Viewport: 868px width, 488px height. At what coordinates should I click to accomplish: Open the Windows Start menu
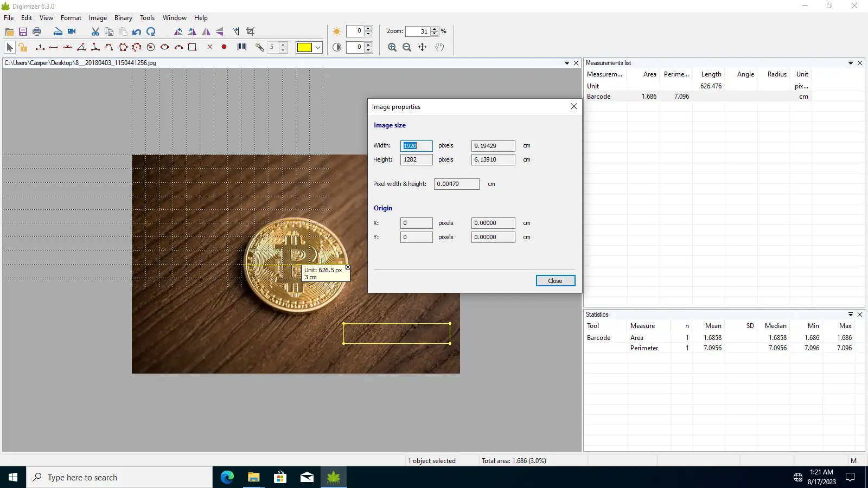(x=13, y=477)
